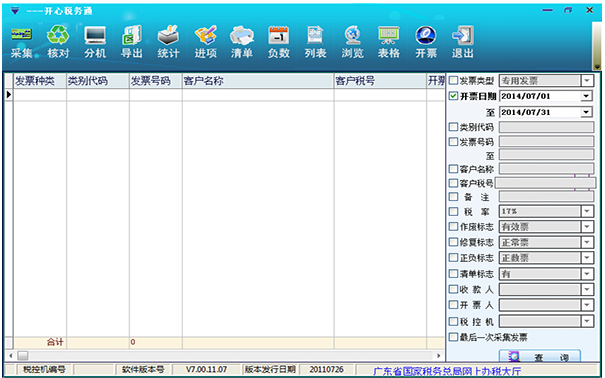Expand the 正数票 dropdown
Viewport: 605px width, 378px height.
point(586,258)
